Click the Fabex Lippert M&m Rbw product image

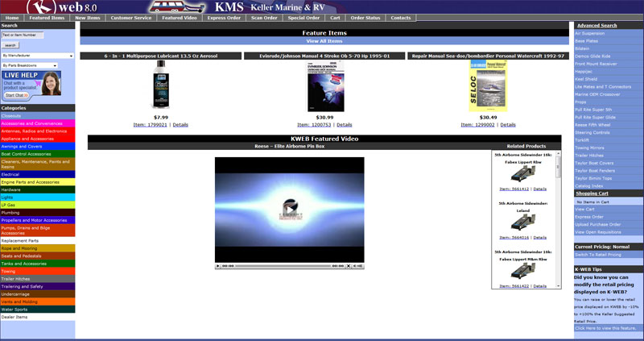[522, 271]
